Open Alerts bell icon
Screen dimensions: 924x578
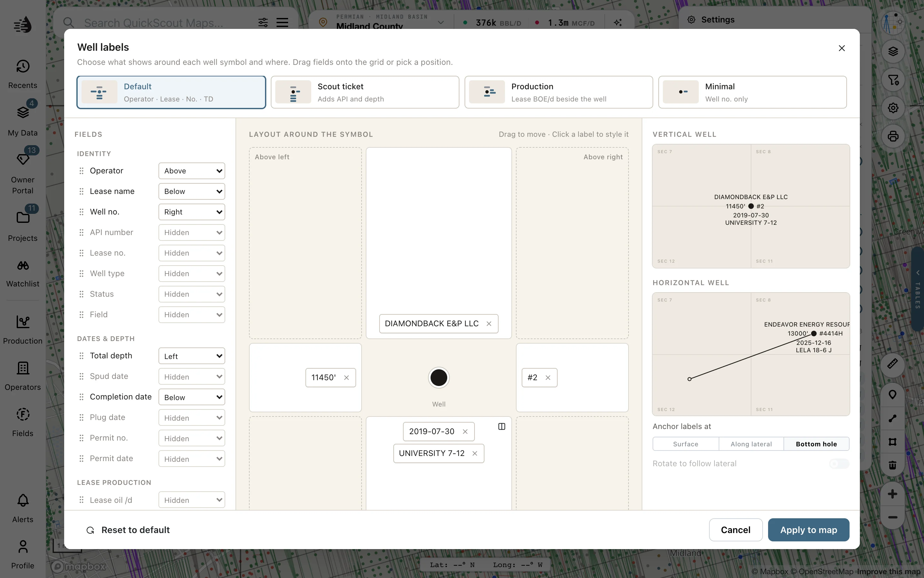pyautogui.click(x=23, y=500)
